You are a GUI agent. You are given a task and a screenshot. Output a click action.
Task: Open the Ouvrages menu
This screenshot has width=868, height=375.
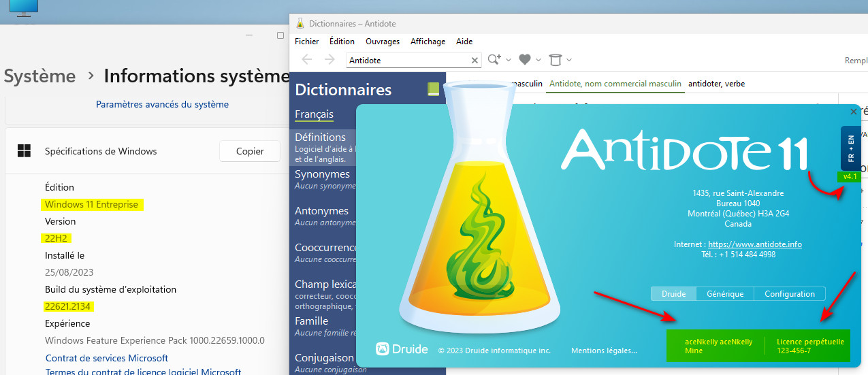pos(383,42)
